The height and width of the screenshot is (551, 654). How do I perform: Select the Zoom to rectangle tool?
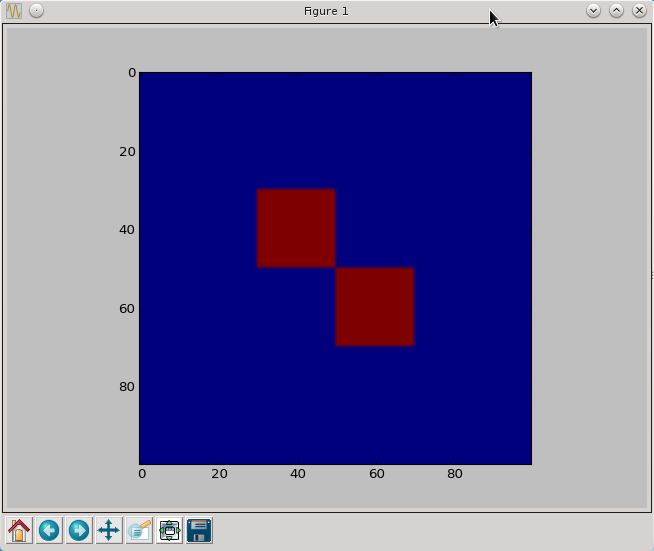(139, 530)
